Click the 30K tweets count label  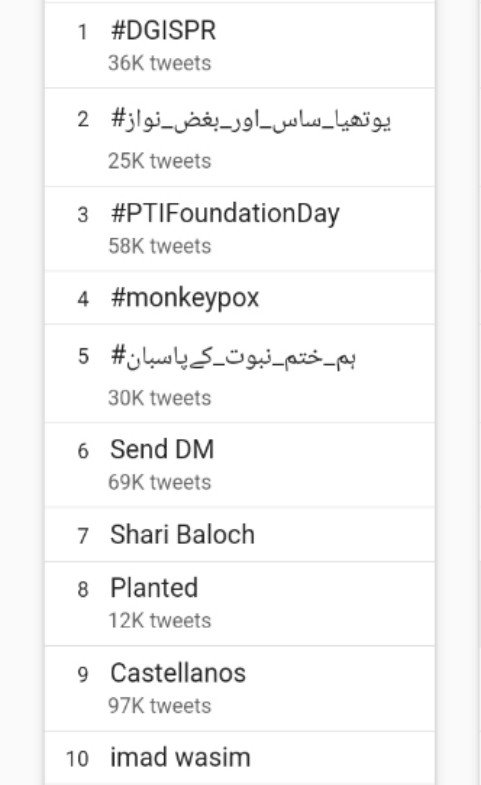point(160,399)
